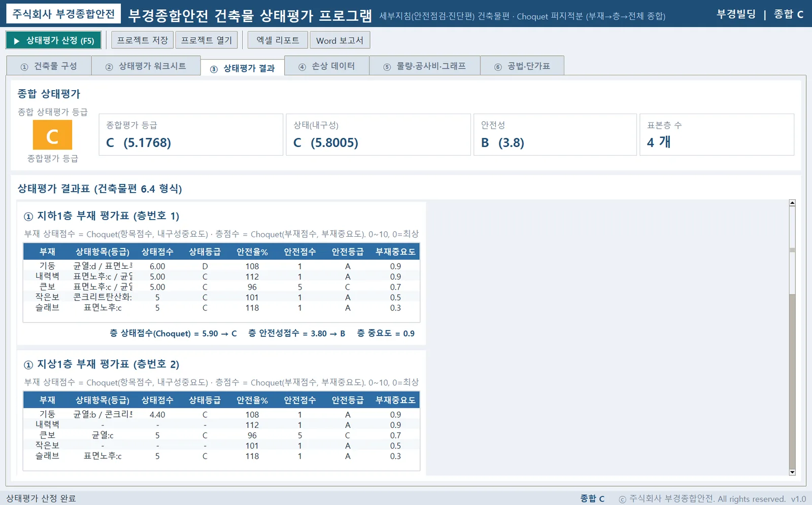Select 슬래브 row in 지하1층 table
Image resolution: width=812 pixels, height=505 pixels.
pyautogui.click(x=221, y=308)
